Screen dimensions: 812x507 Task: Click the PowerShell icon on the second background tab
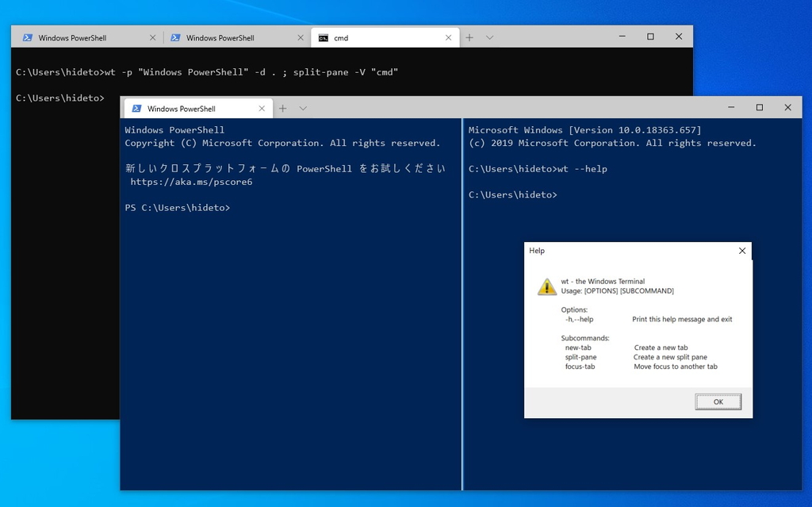click(x=175, y=36)
